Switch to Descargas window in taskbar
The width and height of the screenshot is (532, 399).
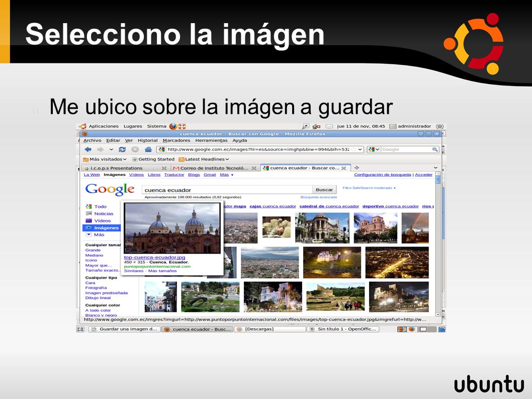270,329
